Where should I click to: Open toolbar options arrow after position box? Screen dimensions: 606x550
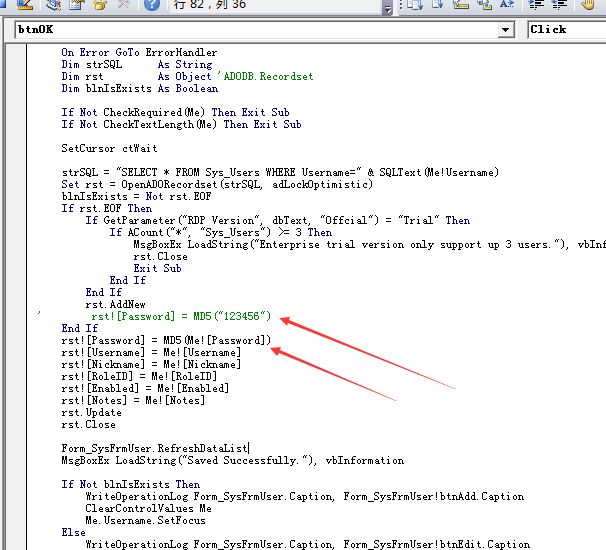pos(387,8)
